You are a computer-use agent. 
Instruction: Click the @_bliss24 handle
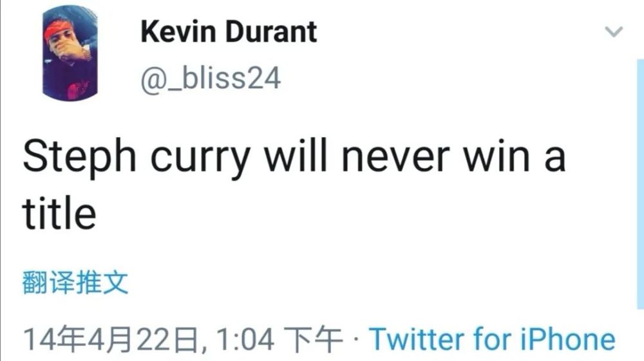coord(211,79)
